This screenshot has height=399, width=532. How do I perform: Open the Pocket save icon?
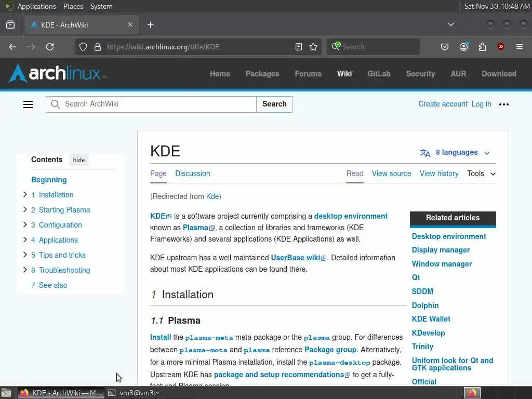pos(445,47)
